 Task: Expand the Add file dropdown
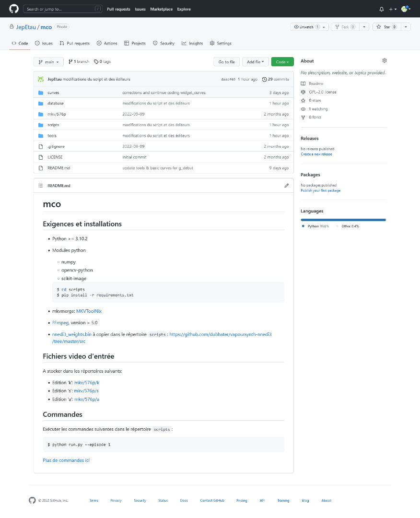tap(255, 62)
